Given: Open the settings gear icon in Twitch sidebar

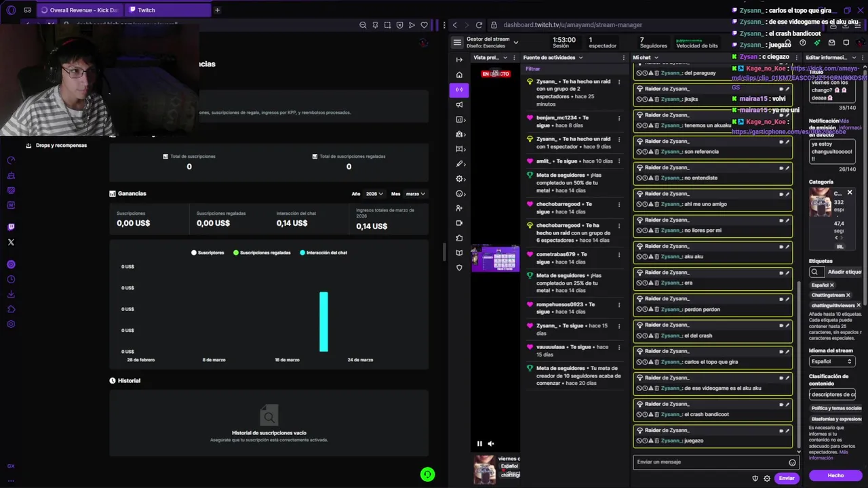Looking at the screenshot, I should (459, 179).
